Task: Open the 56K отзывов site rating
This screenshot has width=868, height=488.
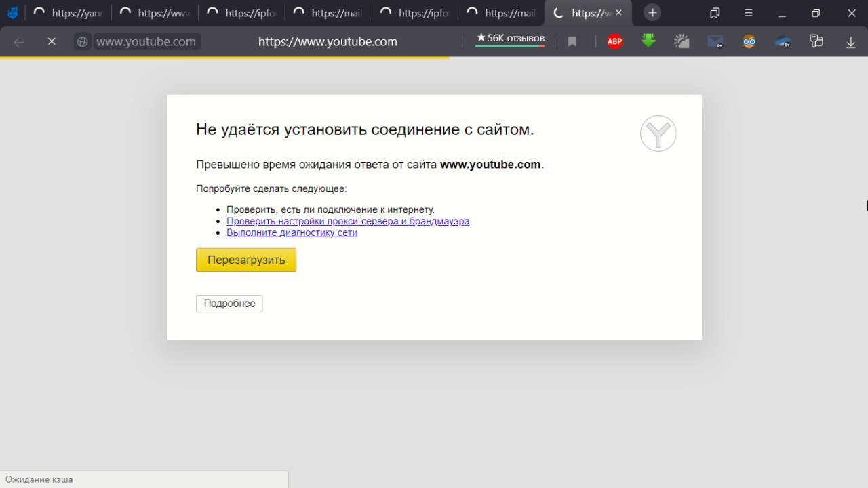Action: tap(510, 39)
